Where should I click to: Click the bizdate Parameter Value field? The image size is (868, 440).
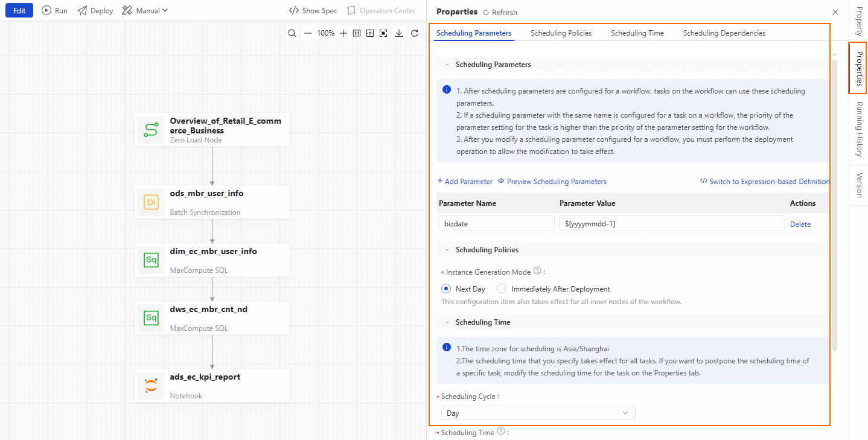(x=671, y=224)
